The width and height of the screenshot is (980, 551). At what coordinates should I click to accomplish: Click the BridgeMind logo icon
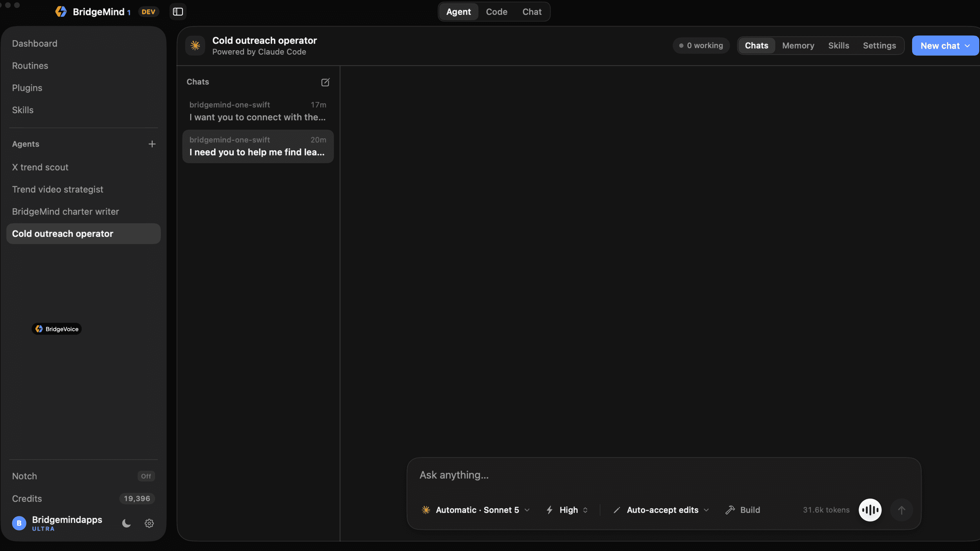click(x=61, y=11)
